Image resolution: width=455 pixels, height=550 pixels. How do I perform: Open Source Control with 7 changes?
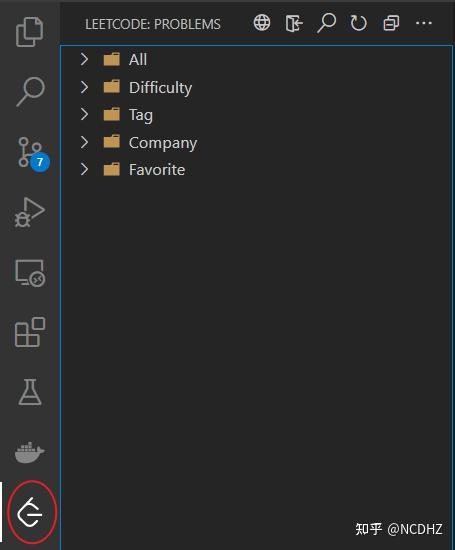point(32,154)
